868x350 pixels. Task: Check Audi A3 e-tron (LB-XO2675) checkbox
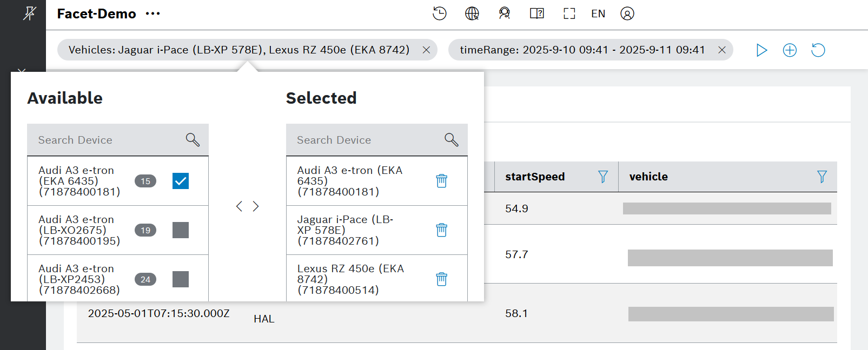[181, 230]
